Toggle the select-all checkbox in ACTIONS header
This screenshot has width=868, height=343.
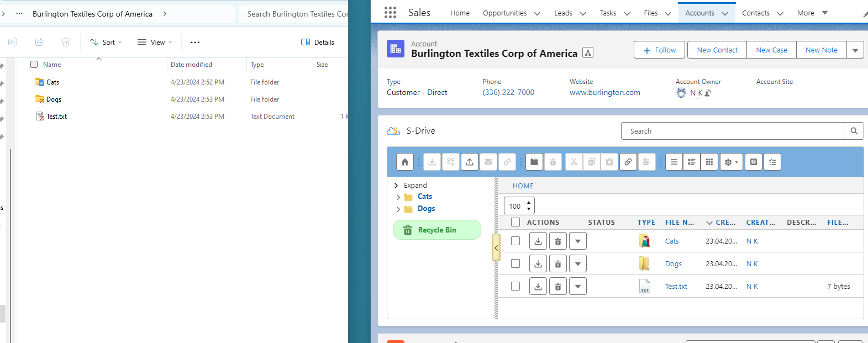[x=515, y=222]
